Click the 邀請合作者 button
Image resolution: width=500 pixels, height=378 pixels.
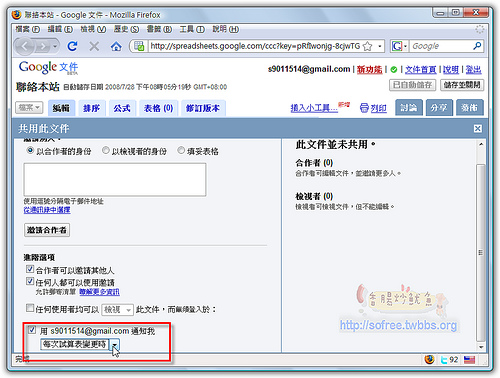click(x=47, y=230)
